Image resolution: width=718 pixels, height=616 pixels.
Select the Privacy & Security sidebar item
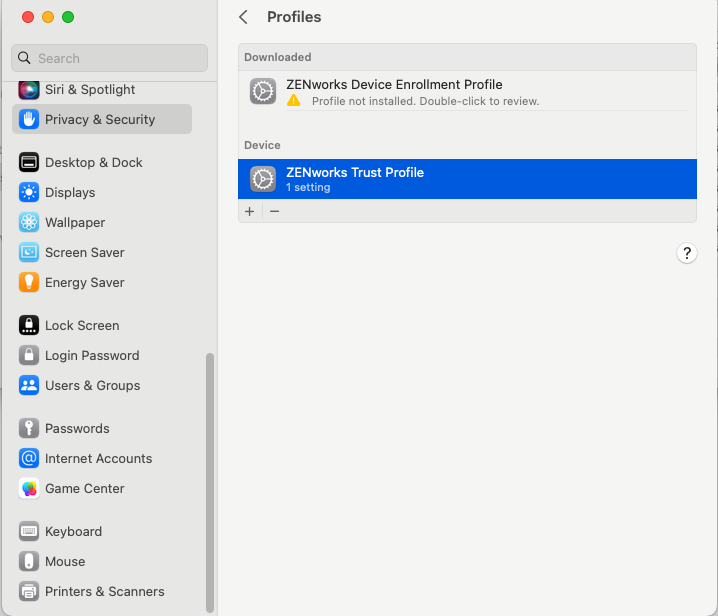(x=100, y=119)
